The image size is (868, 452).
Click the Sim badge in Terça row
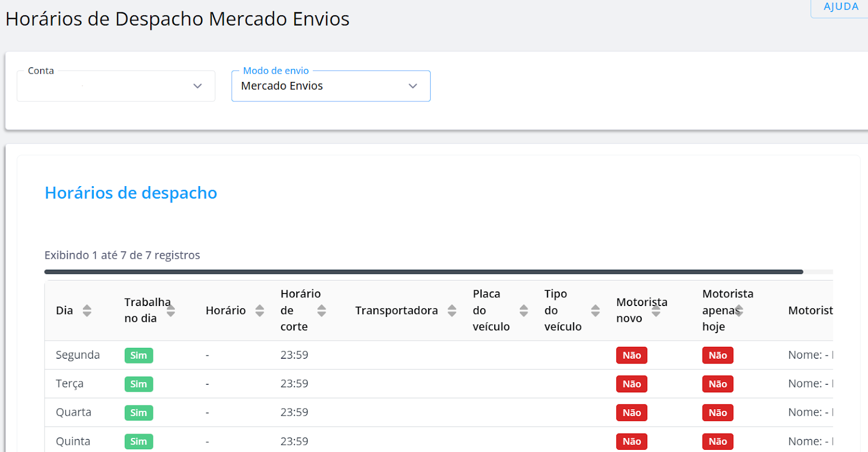tap(139, 384)
